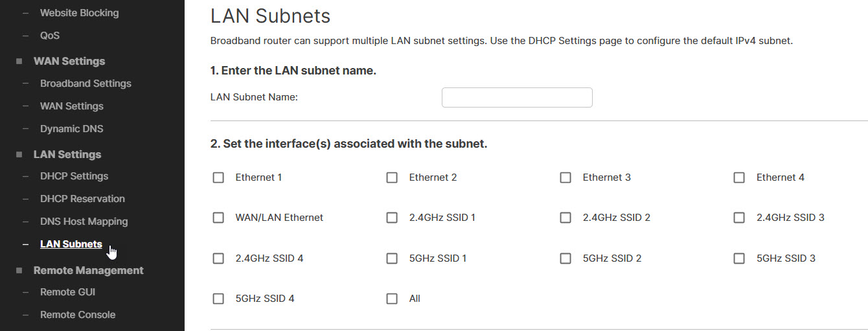Toggle the 2.4GHz SSID 1 checkbox
Image resolution: width=868 pixels, height=331 pixels.
click(392, 218)
